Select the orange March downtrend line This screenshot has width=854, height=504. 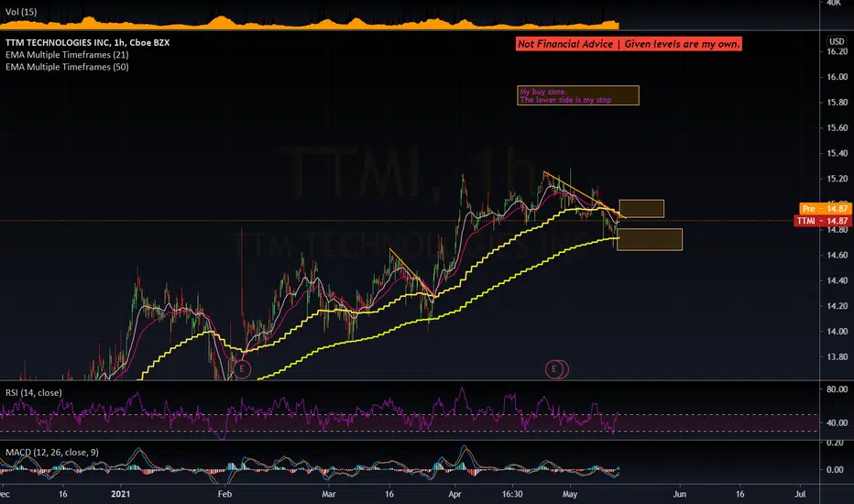click(x=412, y=273)
